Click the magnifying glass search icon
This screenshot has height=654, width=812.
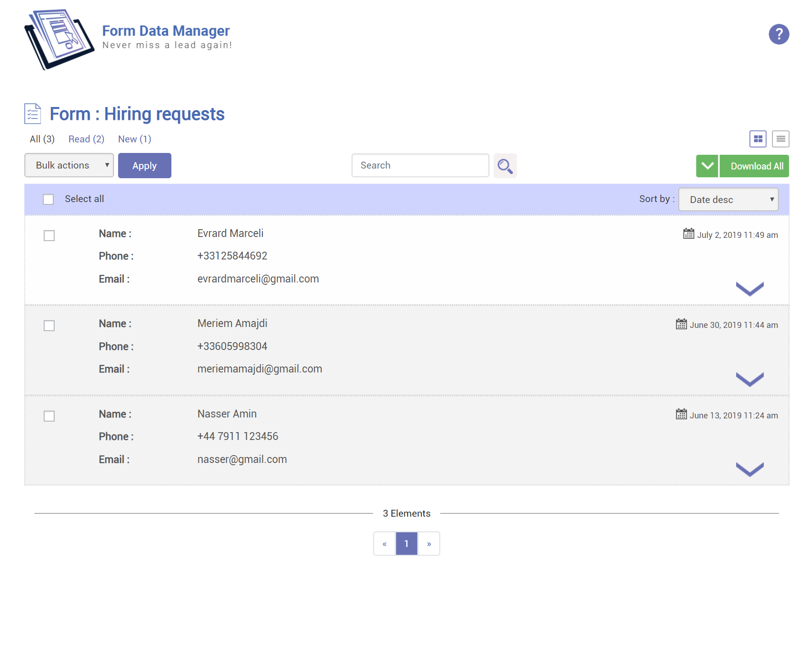click(505, 166)
